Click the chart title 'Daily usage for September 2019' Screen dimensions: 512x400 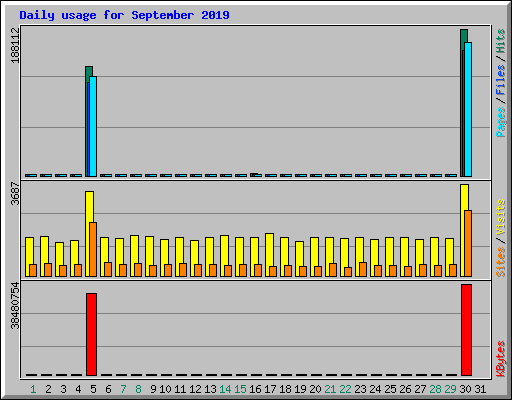tap(124, 15)
